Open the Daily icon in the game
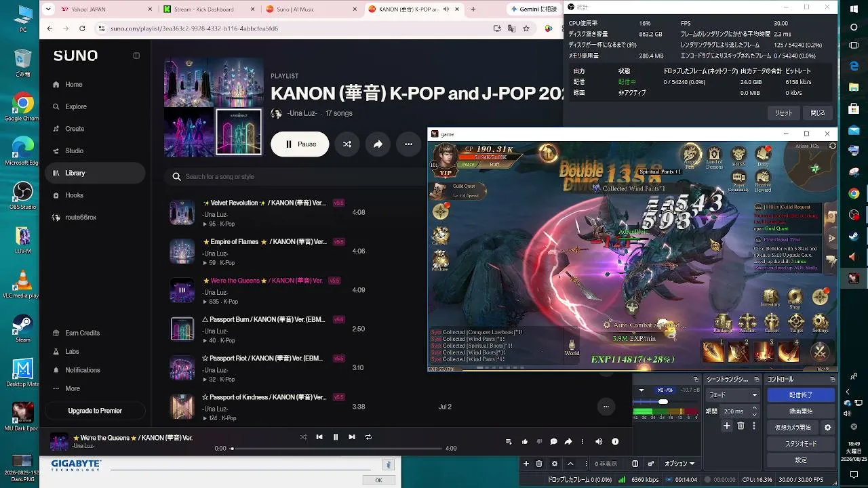The image size is (868, 488). click(763, 155)
